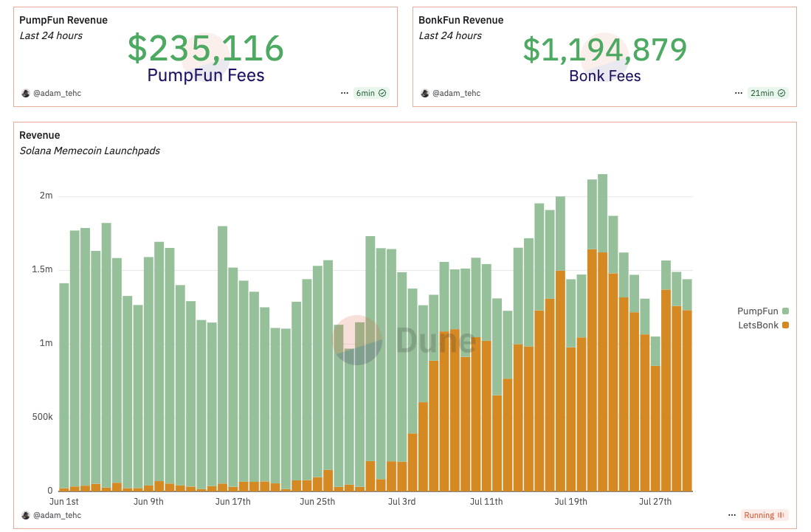Hide the PumpFun green bars via legend swatch
This screenshot has height=532, width=811.
[787, 311]
